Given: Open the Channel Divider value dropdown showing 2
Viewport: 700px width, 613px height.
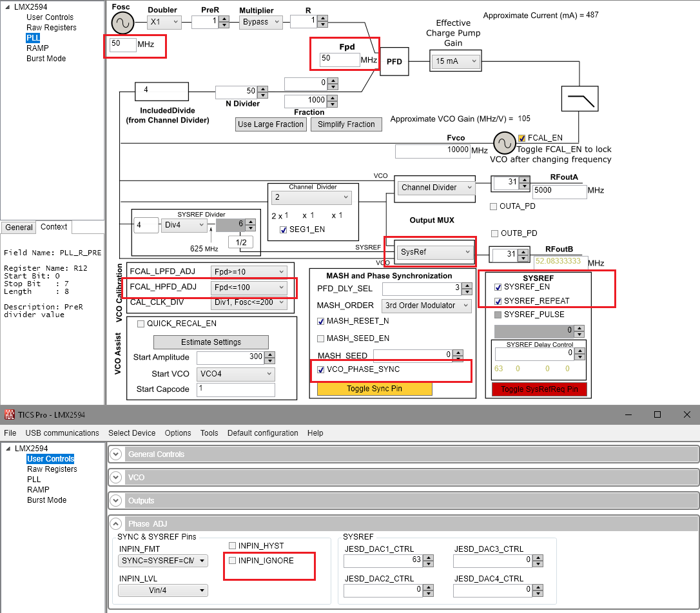Looking at the screenshot, I should (x=311, y=197).
